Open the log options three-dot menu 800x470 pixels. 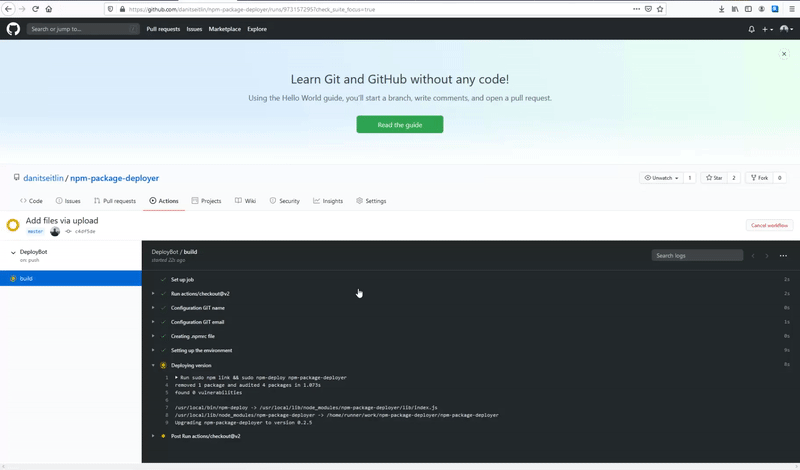tap(783, 256)
